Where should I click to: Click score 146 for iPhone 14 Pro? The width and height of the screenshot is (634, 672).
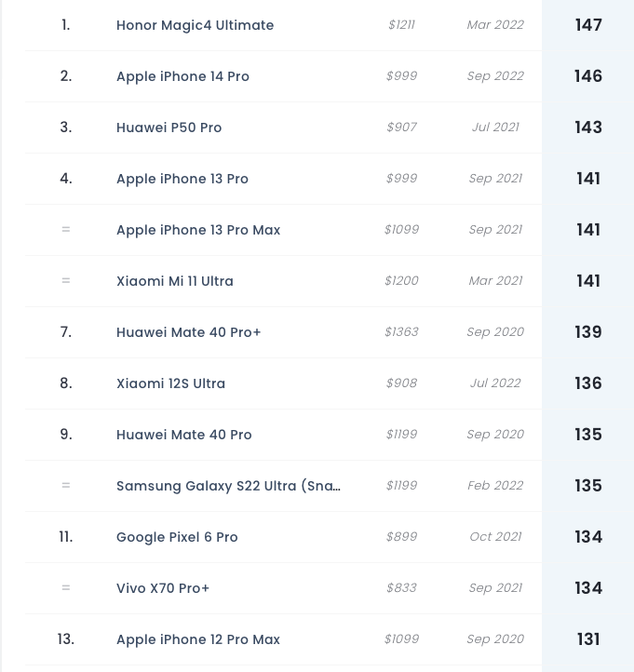click(588, 76)
